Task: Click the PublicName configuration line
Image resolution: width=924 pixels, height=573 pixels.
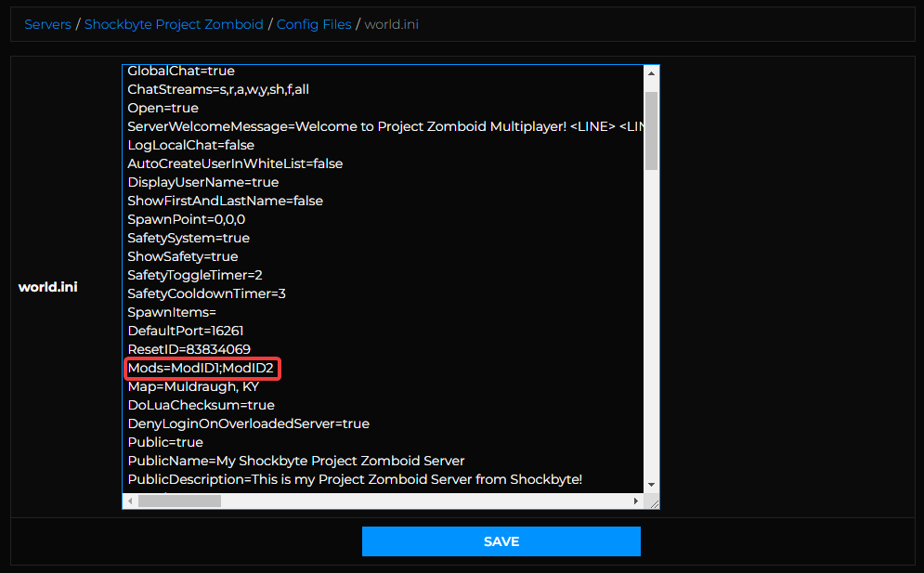Action: (293, 461)
